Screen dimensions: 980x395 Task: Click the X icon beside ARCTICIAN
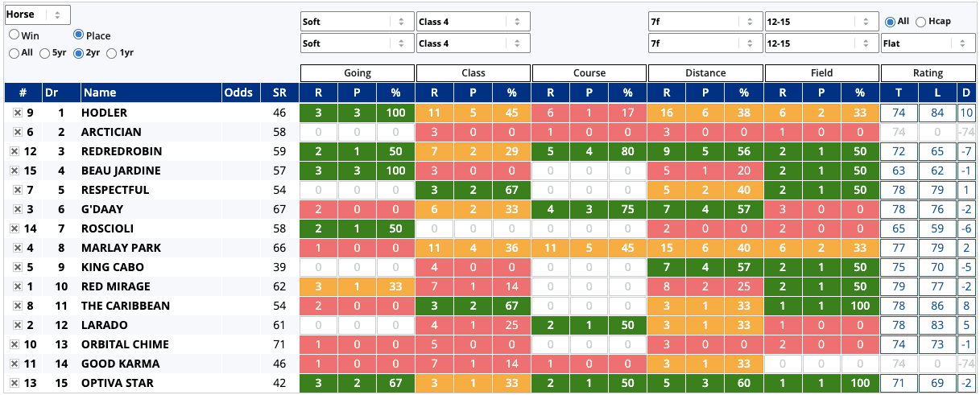tap(17, 133)
